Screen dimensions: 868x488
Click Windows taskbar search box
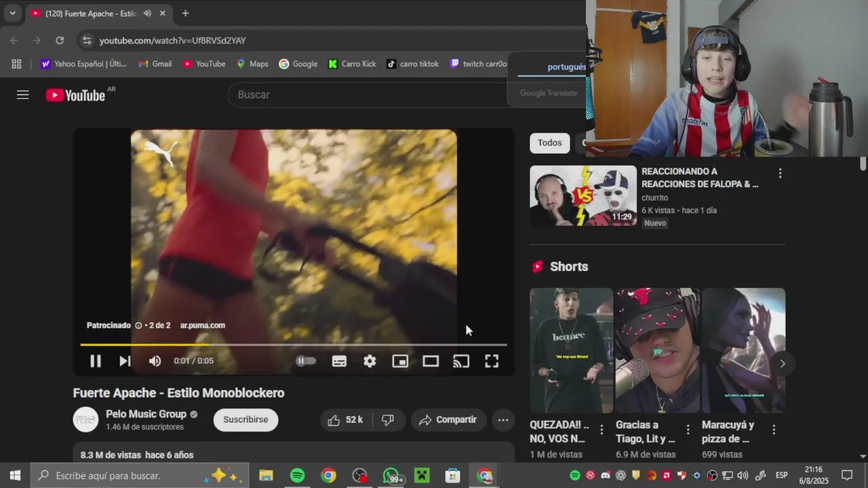[140, 476]
